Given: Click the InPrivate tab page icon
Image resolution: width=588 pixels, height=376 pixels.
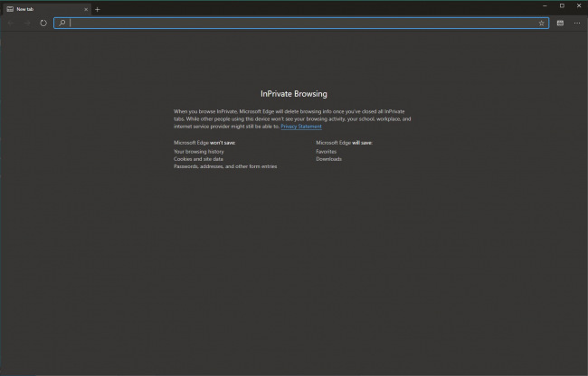Looking at the screenshot, I should (10, 9).
